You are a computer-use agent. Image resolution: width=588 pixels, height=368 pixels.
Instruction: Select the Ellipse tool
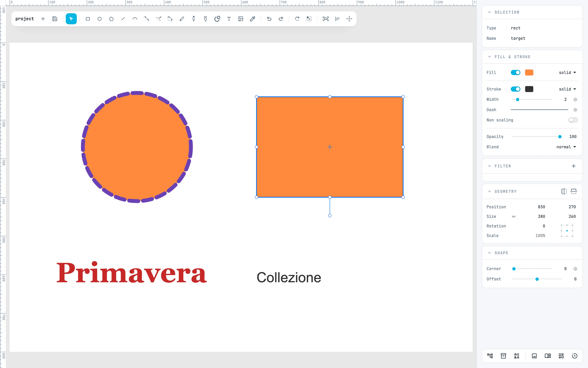click(x=100, y=19)
